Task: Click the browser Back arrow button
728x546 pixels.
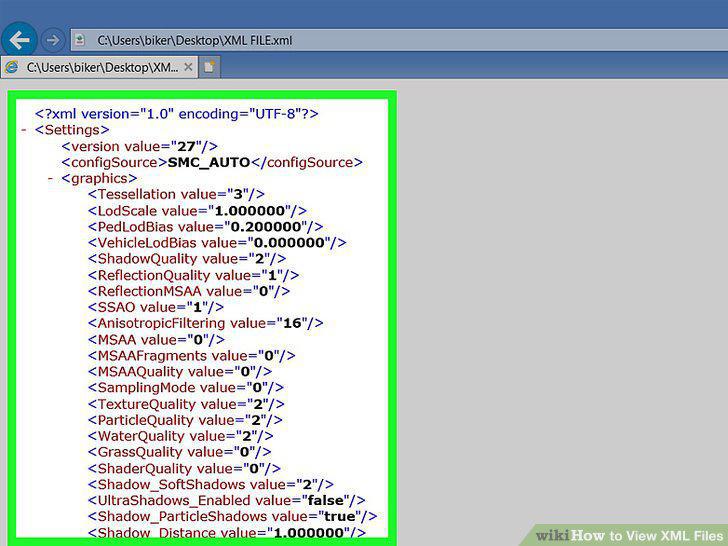Action: (19, 40)
